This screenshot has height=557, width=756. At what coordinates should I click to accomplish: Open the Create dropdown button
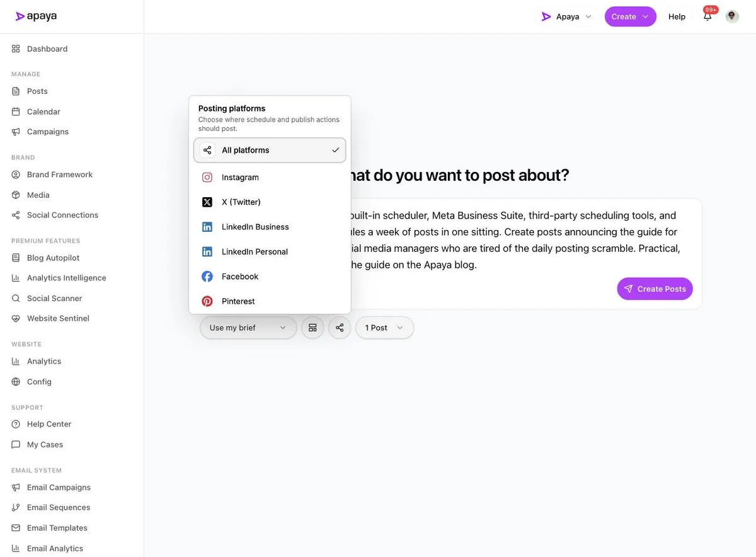point(630,16)
